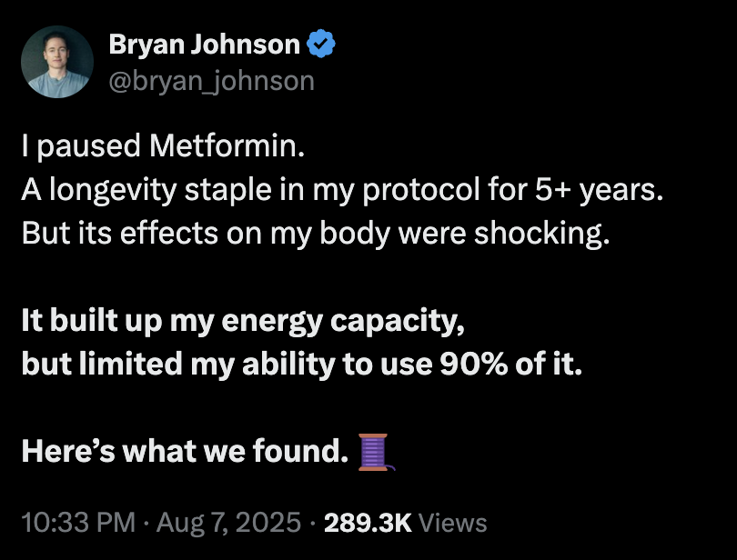
Task: Open Bryan Johnson's profile photo
Action: [57, 62]
